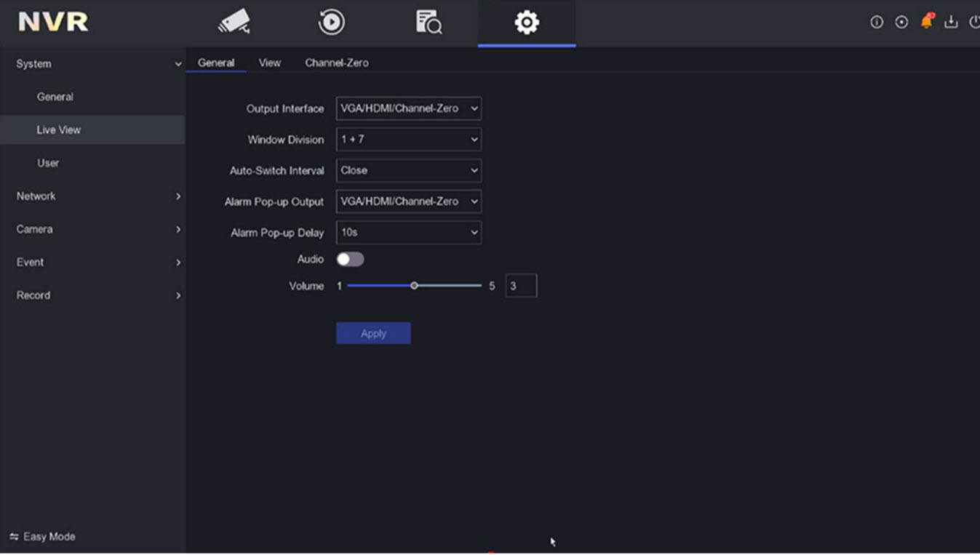This screenshot has width=980, height=555.
Task: Open the Auto-Switch Interval dropdown
Action: tap(408, 170)
